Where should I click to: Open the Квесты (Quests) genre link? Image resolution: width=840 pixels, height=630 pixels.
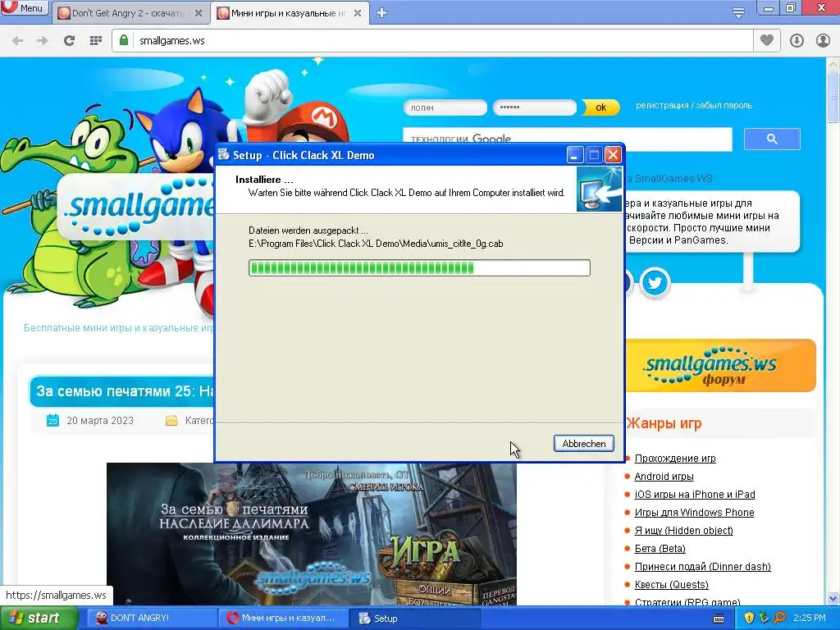pyautogui.click(x=671, y=584)
